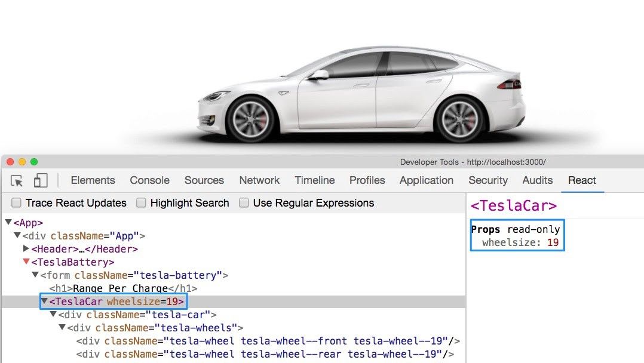Click the tesla-wheel--front div element
644x363 pixels.
(x=268, y=341)
